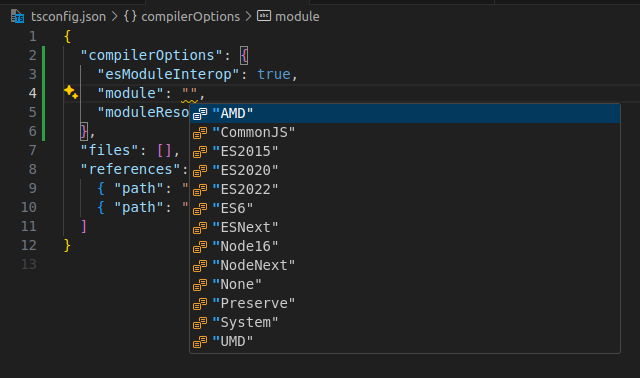Image resolution: width=640 pixels, height=378 pixels.
Task: Click the closing curly brace on line 12
Action: click(x=67, y=245)
